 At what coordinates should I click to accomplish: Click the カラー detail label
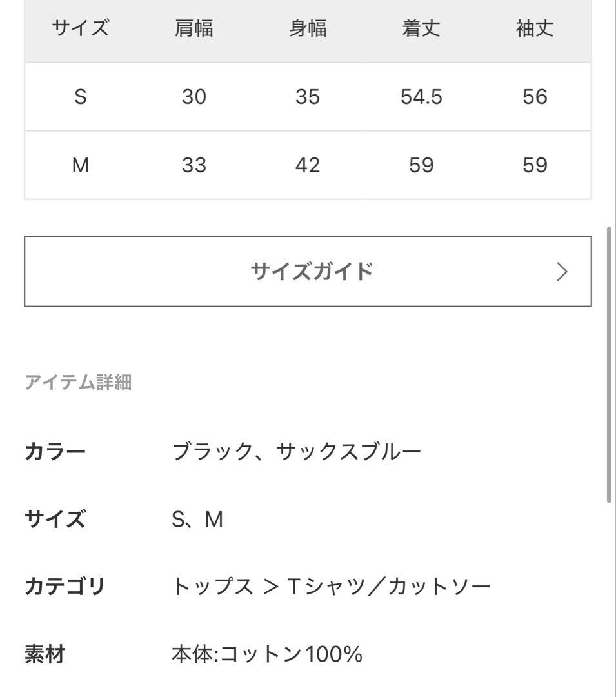click(55, 451)
